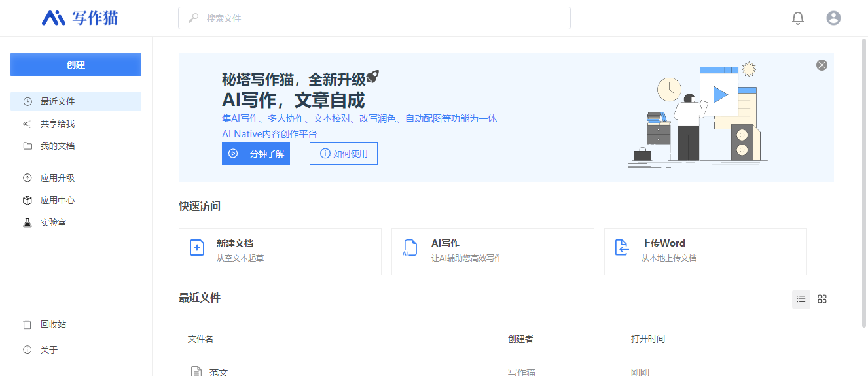Open the AI写作 card
Image resolution: width=868 pixels, height=376 pixels.
[493, 252]
